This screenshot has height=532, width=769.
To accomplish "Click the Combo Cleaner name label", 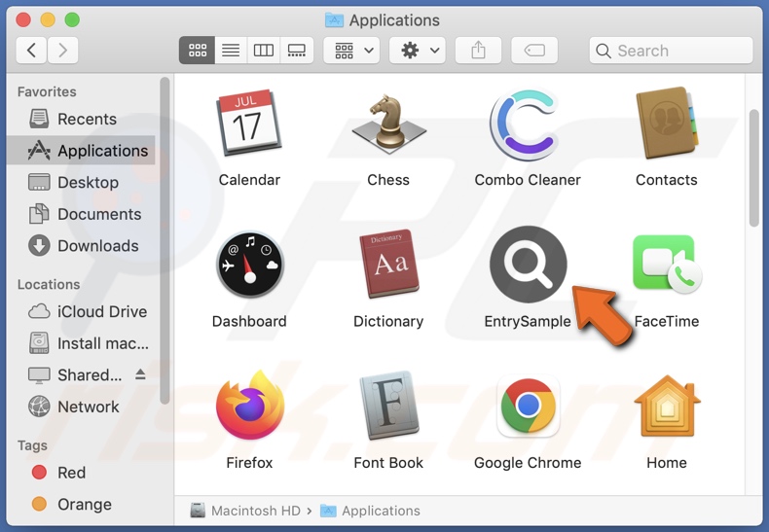I will click(x=528, y=180).
